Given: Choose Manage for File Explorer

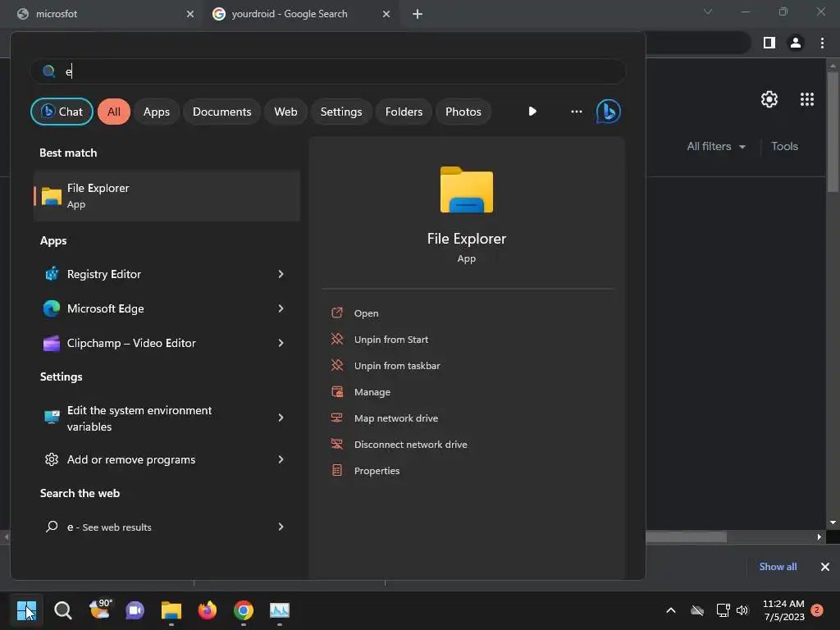Looking at the screenshot, I should tap(372, 392).
